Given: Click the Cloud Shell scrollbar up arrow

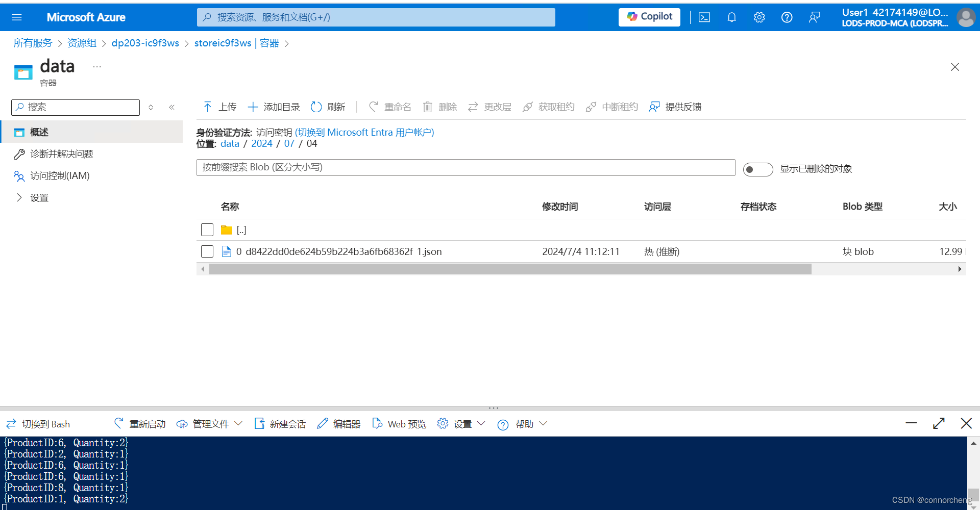Looking at the screenshot, I should (x=973, y=443).
